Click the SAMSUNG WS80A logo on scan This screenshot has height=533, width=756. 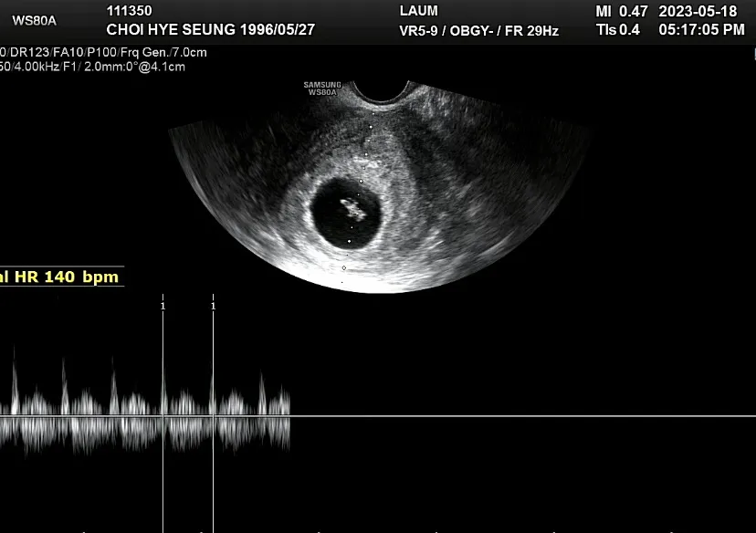tap(322, 89)
